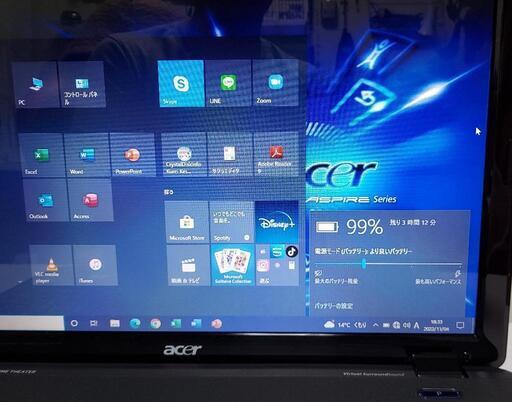Click the battery icon in system tray
Screen dimensions: 512x402
386,325
